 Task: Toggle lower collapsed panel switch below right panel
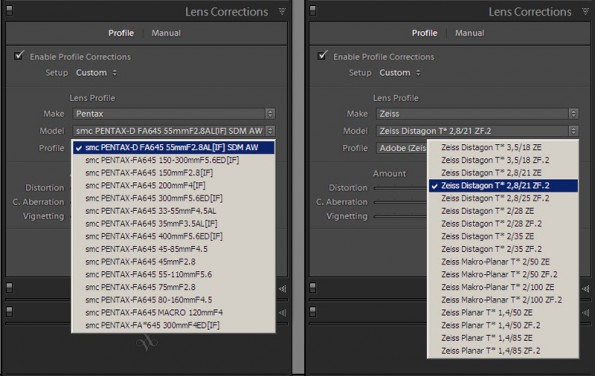pos(313,311)
